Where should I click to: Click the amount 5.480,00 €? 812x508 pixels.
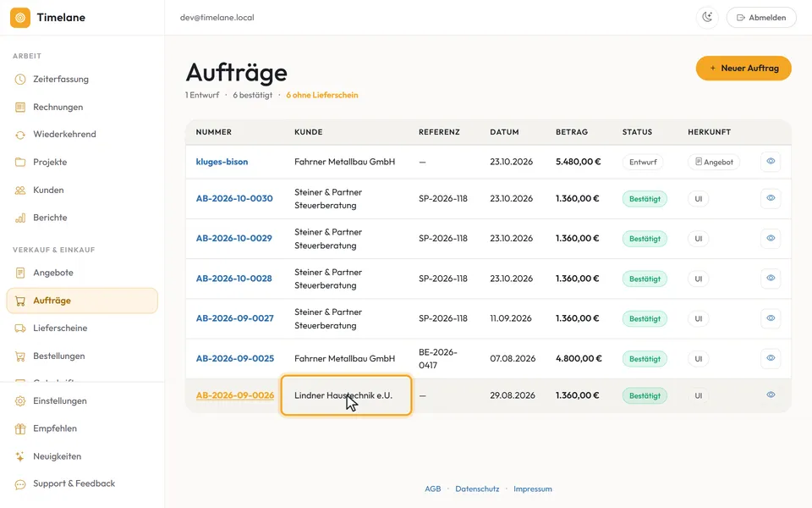point(579,162)
